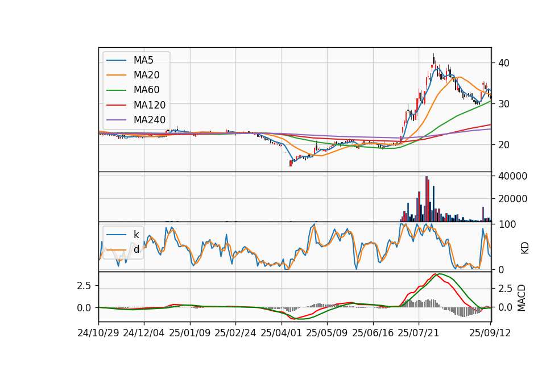Click the 24/10/29 date tick label

(x=98, y=333)
